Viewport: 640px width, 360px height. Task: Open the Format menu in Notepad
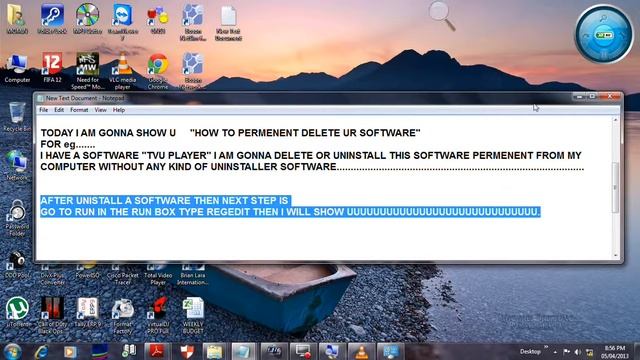coord(79,110)
